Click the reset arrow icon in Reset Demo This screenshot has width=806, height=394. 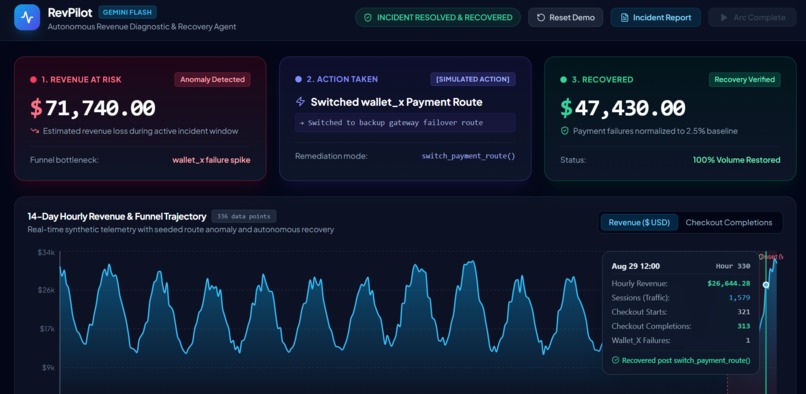[x=541, y=17]
